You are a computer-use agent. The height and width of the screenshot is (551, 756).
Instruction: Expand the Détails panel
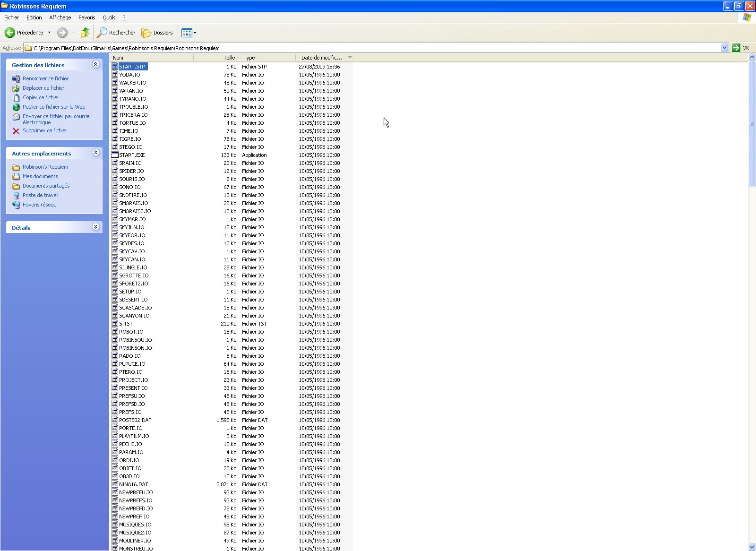tap(95, 227)
